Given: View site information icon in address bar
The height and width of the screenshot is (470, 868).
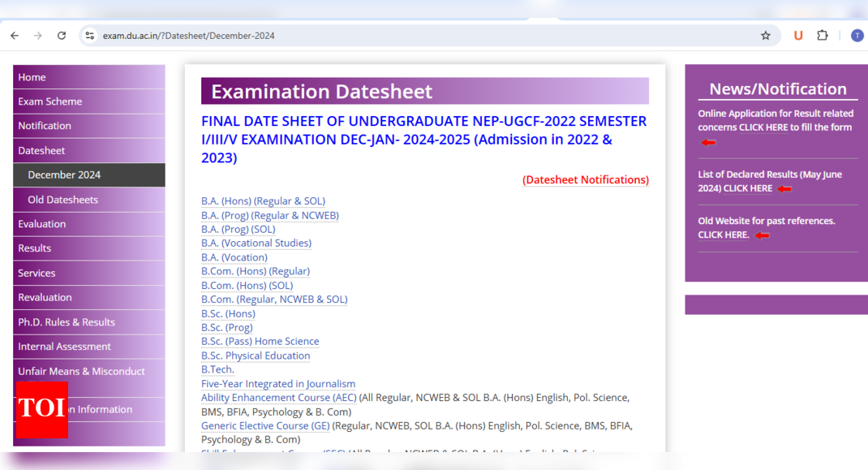Looking at the screenshot, I should tap(89, 36).
